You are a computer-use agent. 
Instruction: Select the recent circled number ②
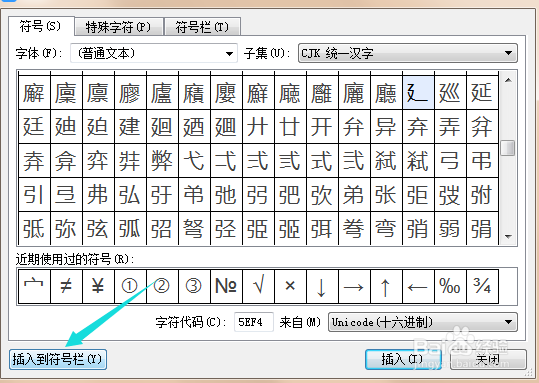click(x=162, y=286)
